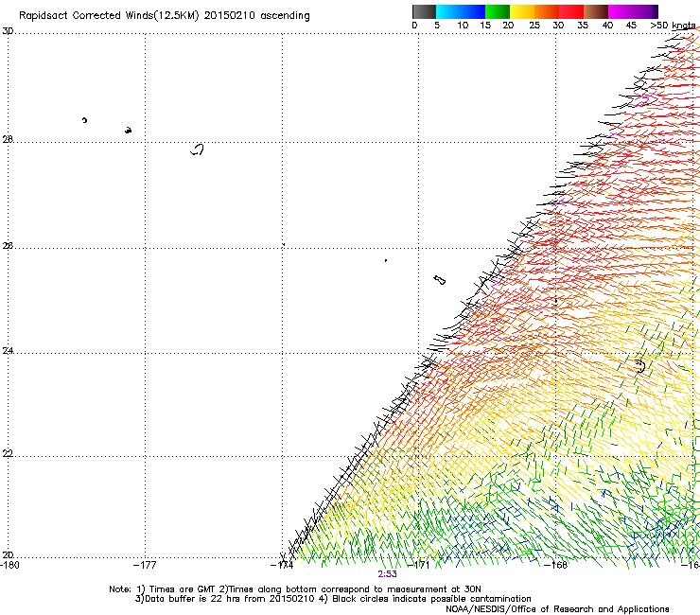Image resolution: width=700 pixels, height=615 pixels.
Task: Click the note 'Times are GMT' line
Action: (x=295, y=589)
